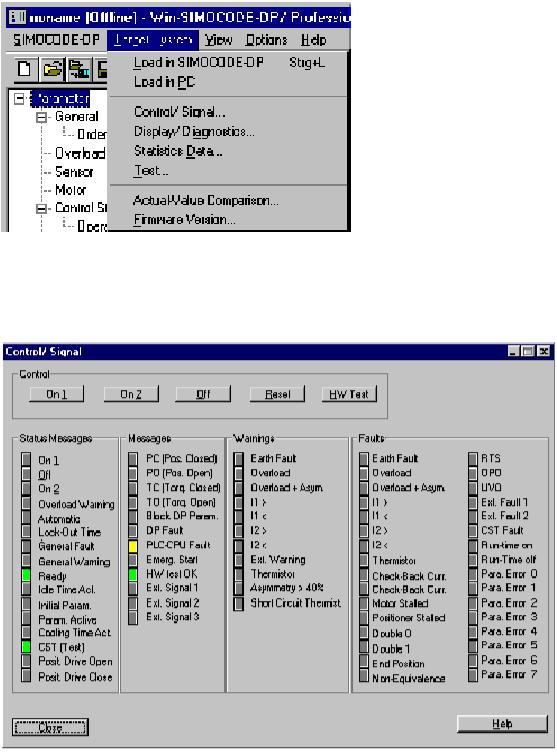Choose Firmware Version menu entry
The width and height of the screenshot is (557, 752).
228,220
